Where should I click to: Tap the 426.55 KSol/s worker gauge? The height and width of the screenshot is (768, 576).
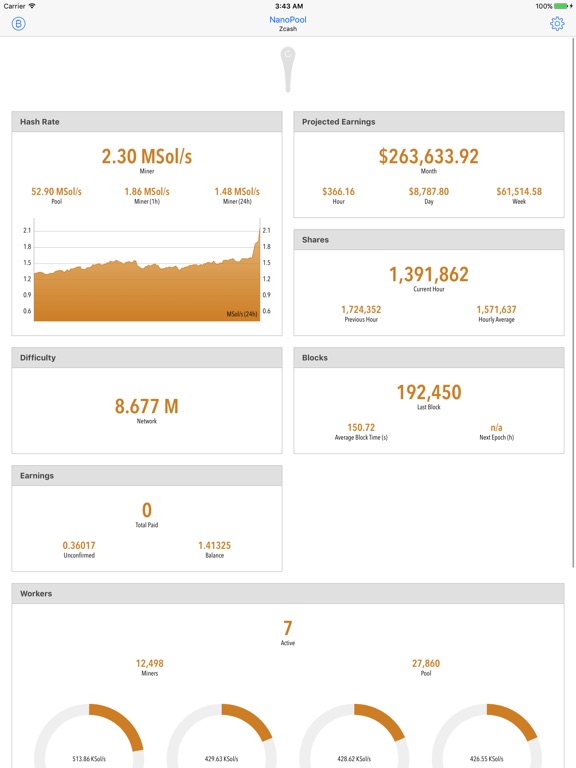click(487, 736)
